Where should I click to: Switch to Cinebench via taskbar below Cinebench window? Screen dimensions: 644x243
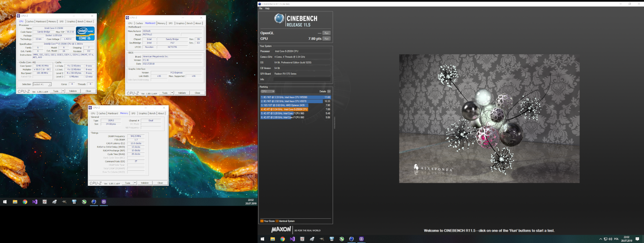(351, 239)
